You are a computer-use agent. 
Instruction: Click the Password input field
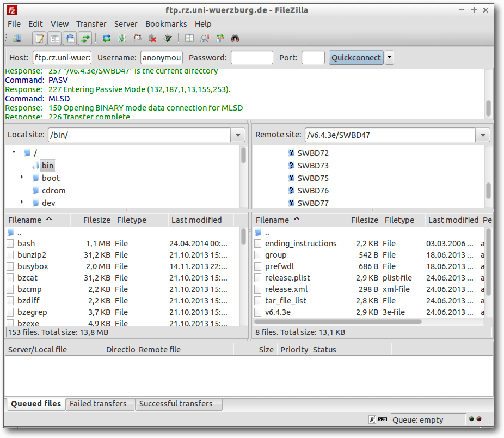tap(252, 58)
